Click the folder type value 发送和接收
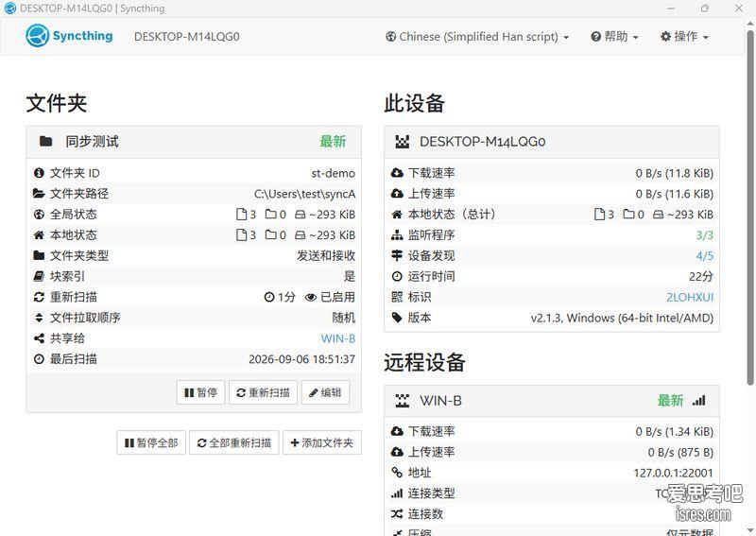This screenshot has height=536, width=756. point(326,255)
